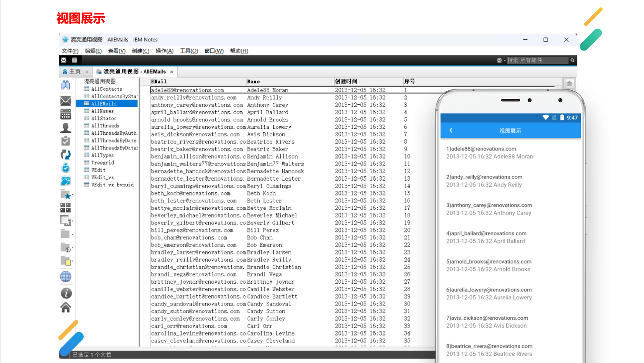Open the 编辑(E) menu
Screen dimensions: 644x363
[x=93, y=51]
